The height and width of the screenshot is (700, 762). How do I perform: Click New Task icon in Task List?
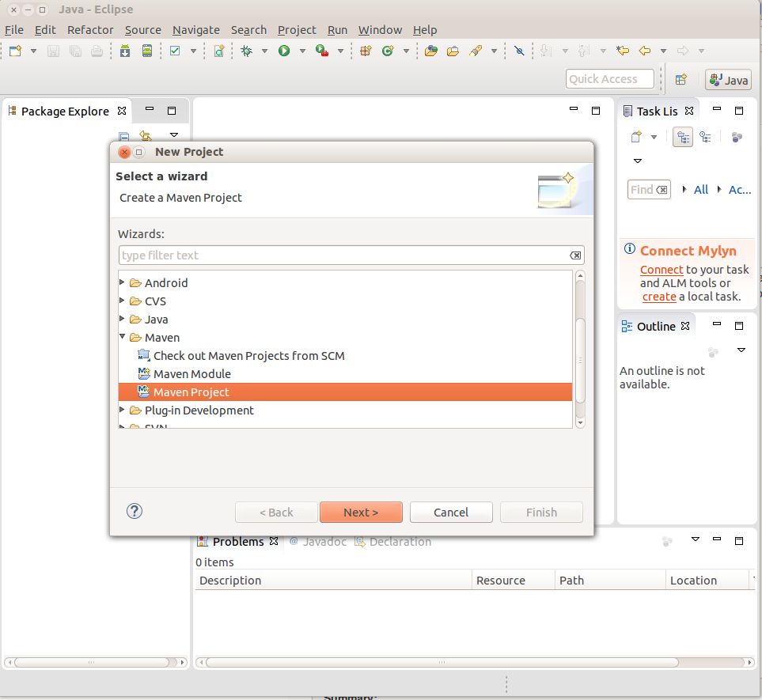(x=636, y=137)
